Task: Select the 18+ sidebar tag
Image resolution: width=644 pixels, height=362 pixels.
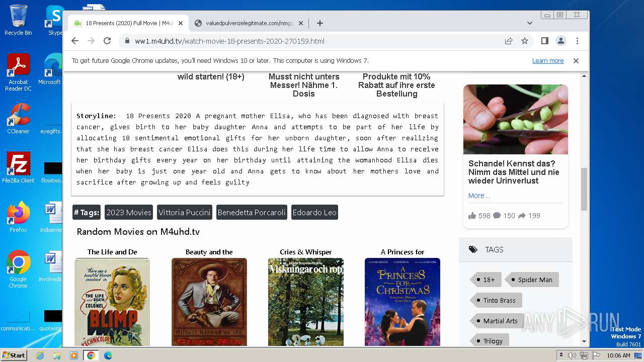Action: tap(487, 280)
